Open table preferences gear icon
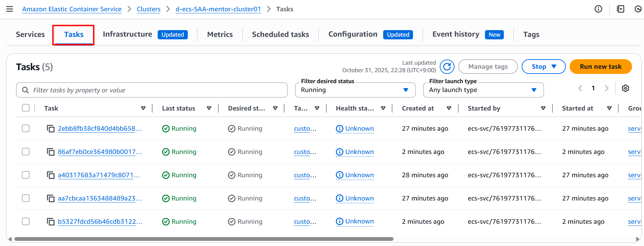This screenshot has height=246, width=644. pyautogui.click(x=625, y=88)
